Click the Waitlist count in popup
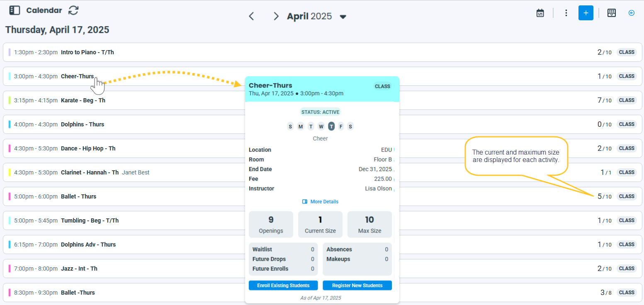 313,249
